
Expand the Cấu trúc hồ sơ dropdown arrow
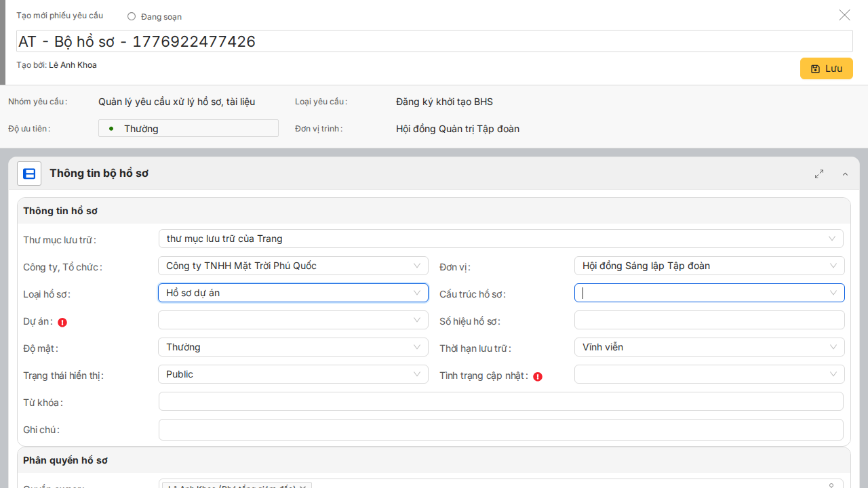(833, 293)
